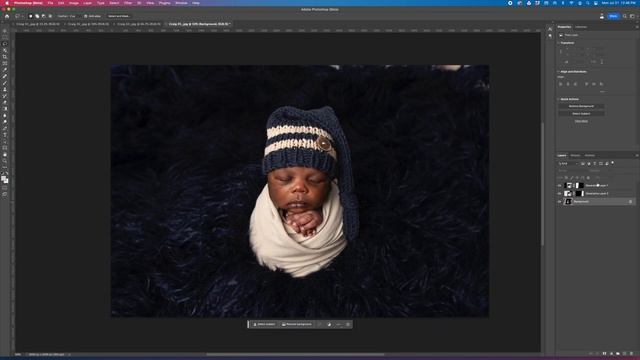Click the horizontal canvas scrollbar
This screenshot has height=360, width=640.
[x=295, y=354]
